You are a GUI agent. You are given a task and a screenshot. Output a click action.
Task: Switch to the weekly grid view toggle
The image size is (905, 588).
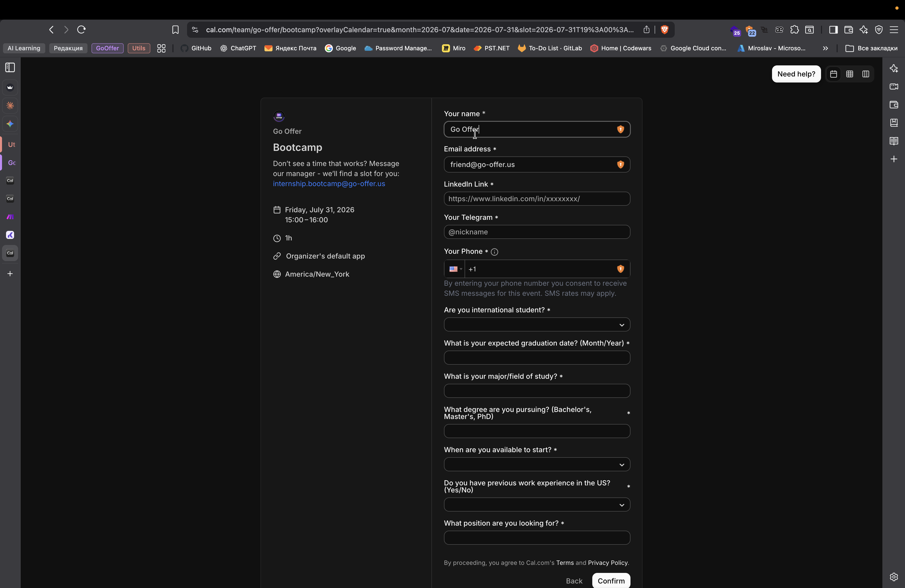(x=849, y=74)
